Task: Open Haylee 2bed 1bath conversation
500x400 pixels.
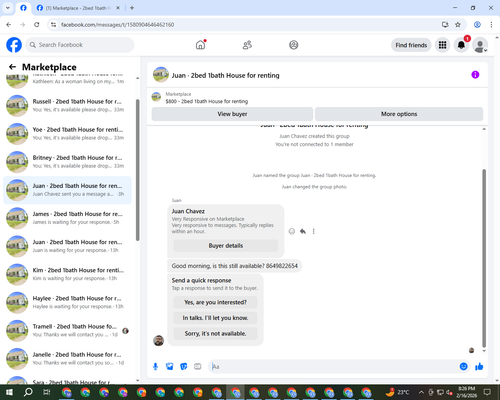Action: click(x=67, y=303)
